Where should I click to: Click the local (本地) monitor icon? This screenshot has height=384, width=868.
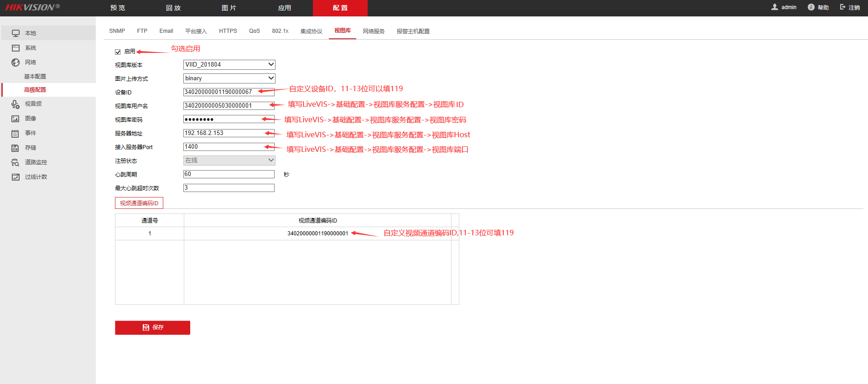(x=16, y=33)
